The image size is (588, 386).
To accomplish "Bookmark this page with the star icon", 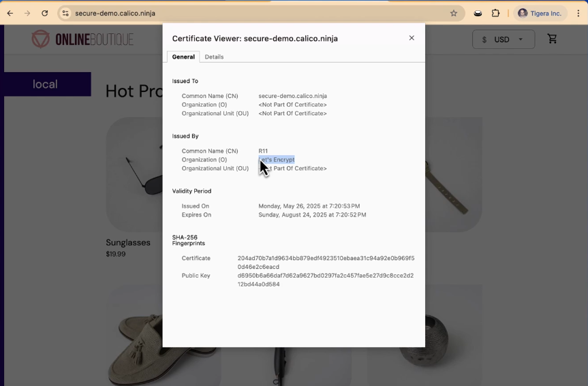I will (454, 13).
